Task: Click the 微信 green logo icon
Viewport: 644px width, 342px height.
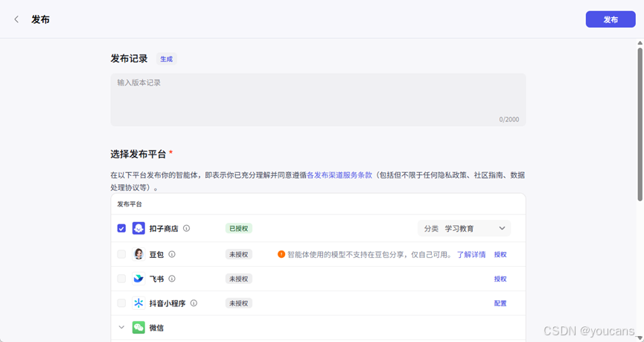Action: tap(138, 328)
